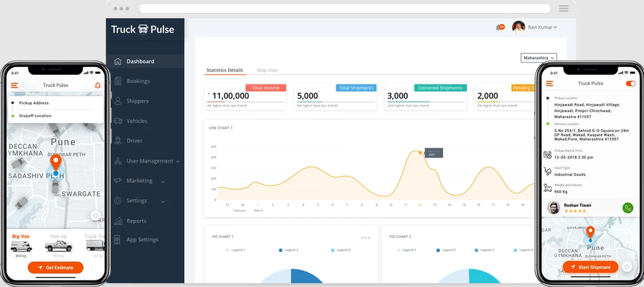Tap recenter target icon on right phone
Image resolution: width=644 pixels, height=287 pixels.
[627, 266]
